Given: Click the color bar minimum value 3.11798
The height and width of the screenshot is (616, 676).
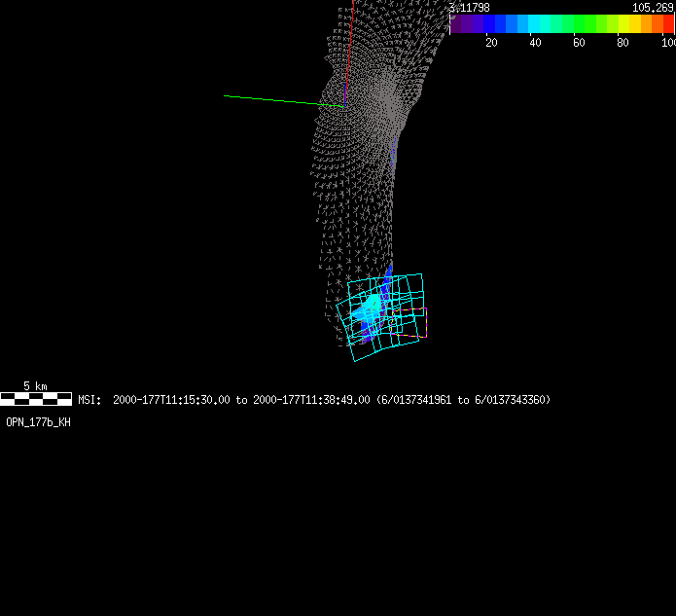Looking at the screenshot, I should click(x=470, y=7).
